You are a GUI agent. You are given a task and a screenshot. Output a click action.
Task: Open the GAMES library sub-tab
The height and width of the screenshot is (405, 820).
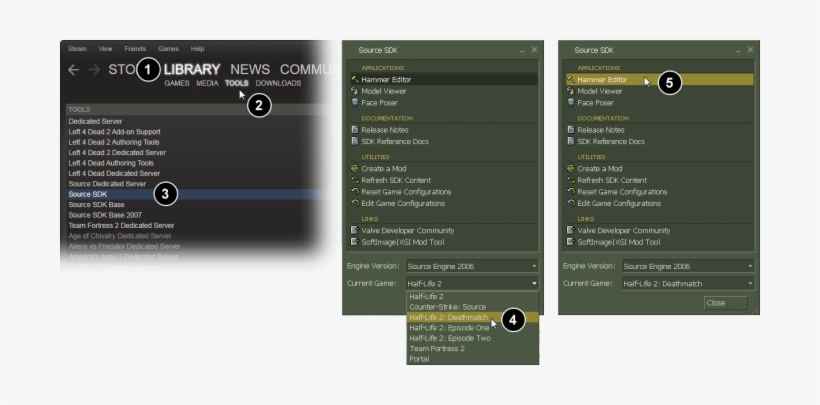177,83
